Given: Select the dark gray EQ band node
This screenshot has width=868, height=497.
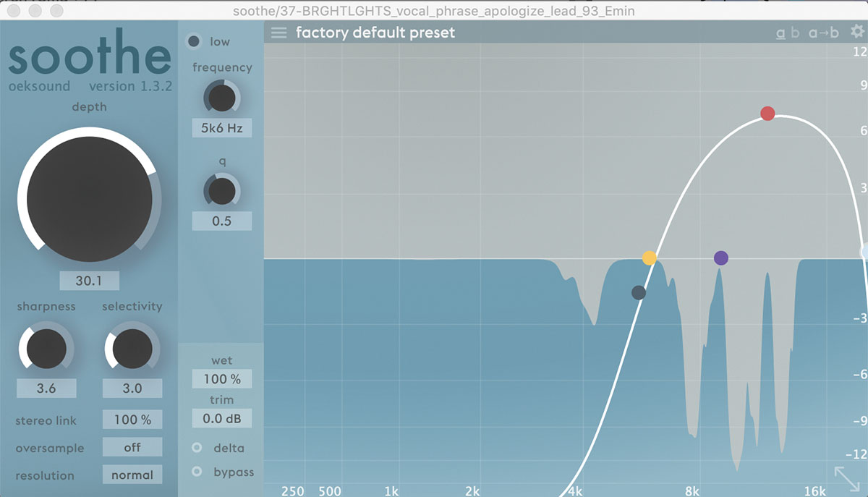Looking at the screenshot, I should (638, 292).
